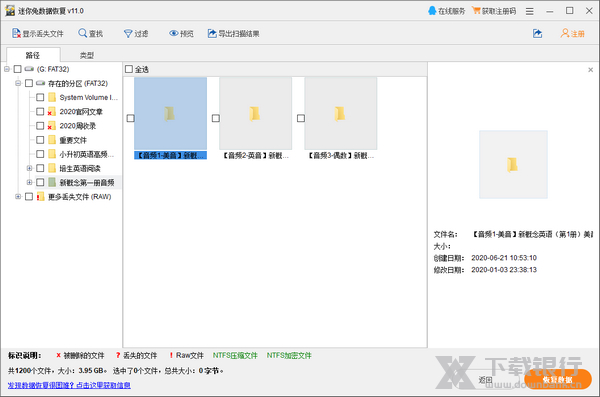The height and width of the screenshot is (397, 600).
Task: Click creation date 2020-06-21 10:53:10
Action: click(504, 258)
